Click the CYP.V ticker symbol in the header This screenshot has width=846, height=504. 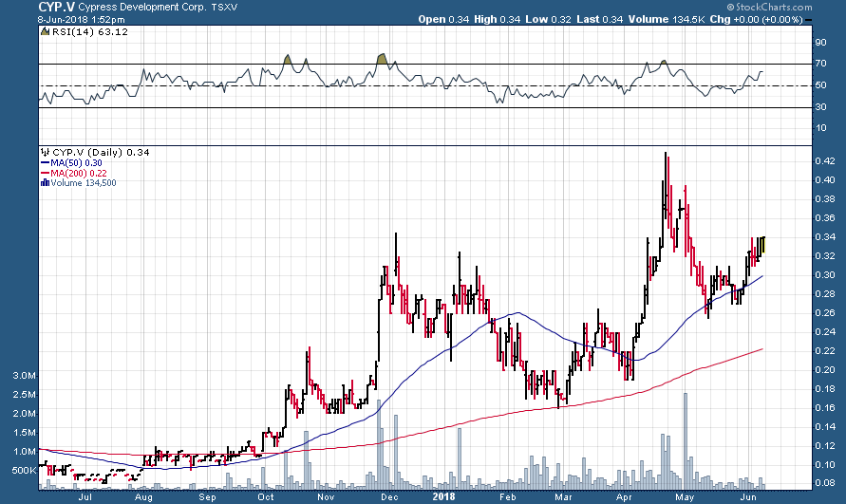pos(56,7)
